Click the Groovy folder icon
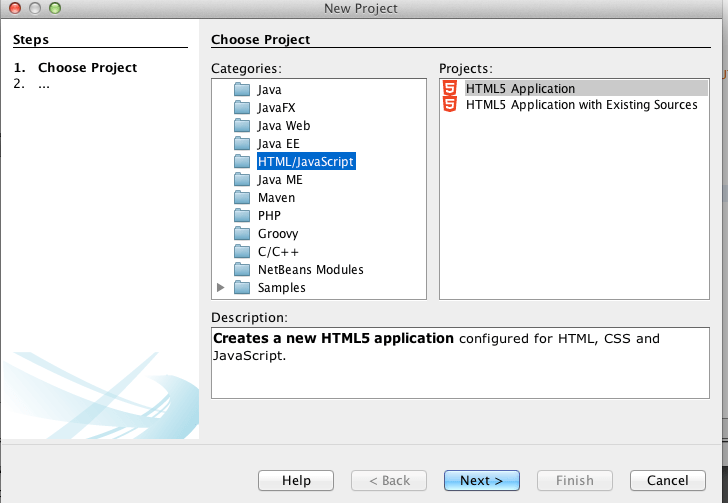This screenshot has height=503, width=728. click(x=242, y=234)
